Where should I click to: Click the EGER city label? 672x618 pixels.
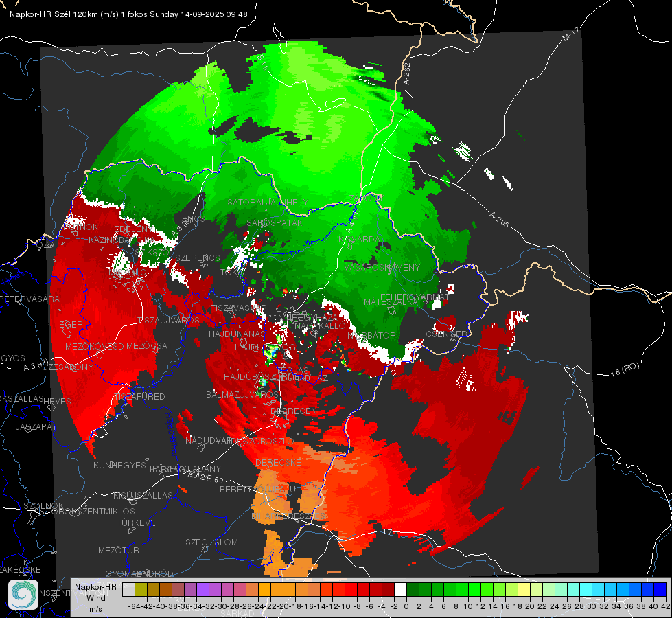click(71, 324)
